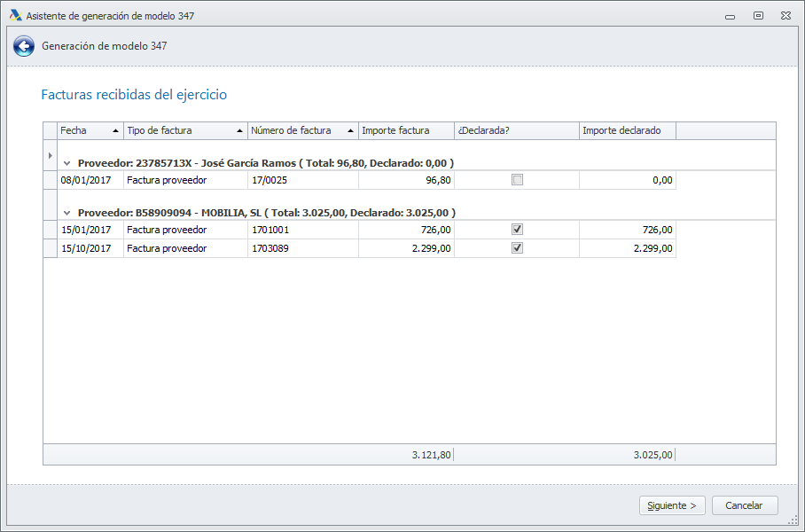Edit declared amount 2.299,00 for invoice 1703089
Viewport: 805px width, 532px height.
(628, 249)
